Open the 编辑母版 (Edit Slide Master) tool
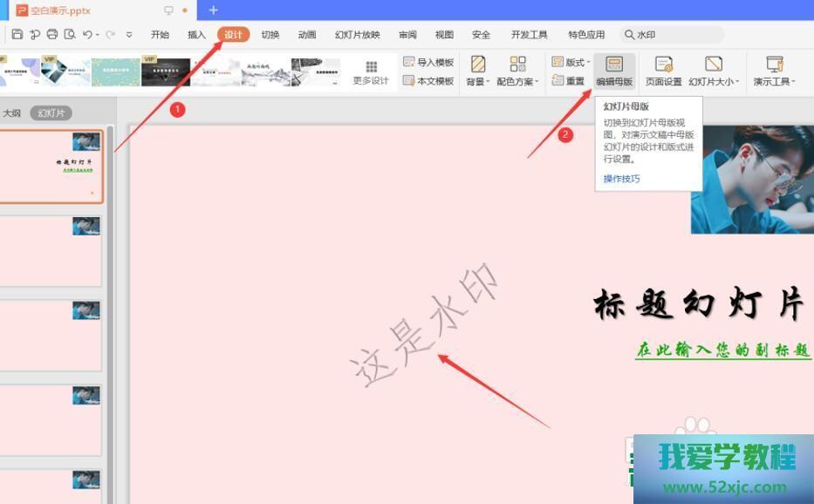814x504 pixels. pos(615,70)
